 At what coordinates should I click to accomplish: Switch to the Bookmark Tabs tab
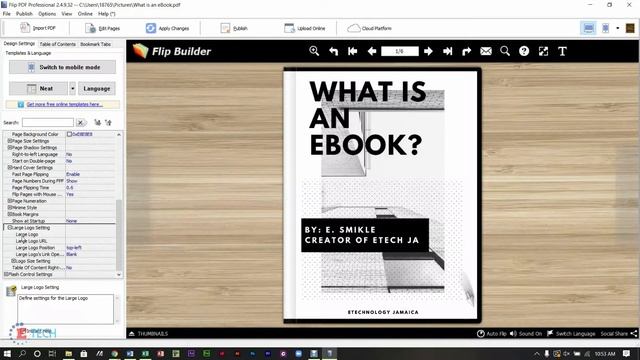pos(95,44)
